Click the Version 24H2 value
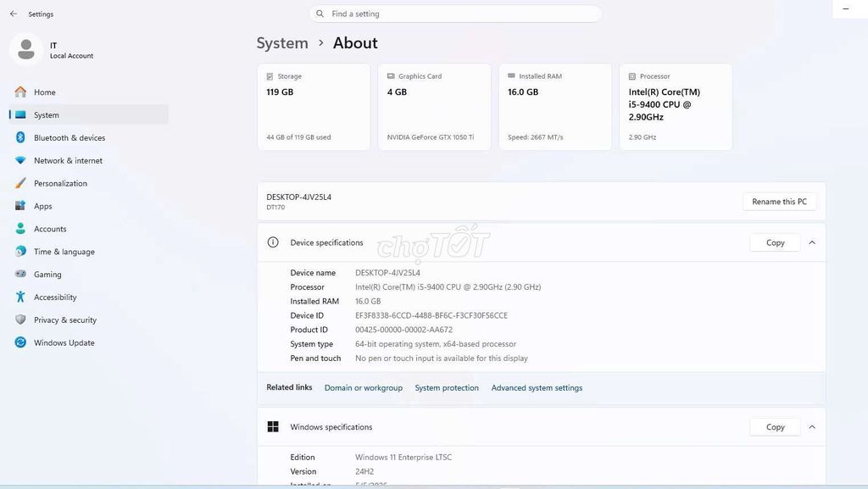The image size is (868, 489). tap(364, 471)
